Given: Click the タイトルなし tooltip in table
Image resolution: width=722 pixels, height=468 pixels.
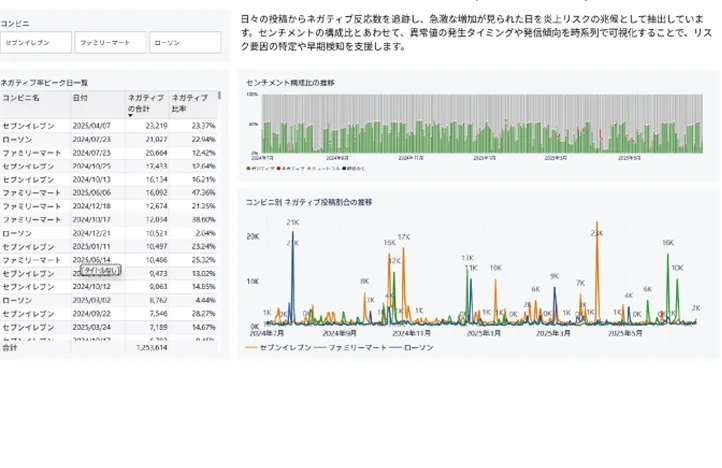Looking at the screenshot, I should click(101, 270).
